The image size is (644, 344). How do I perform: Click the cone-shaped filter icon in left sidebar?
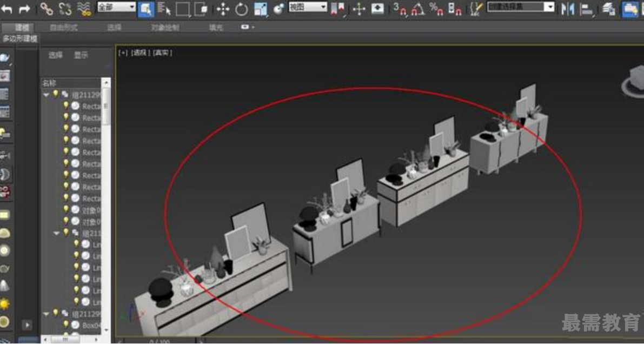(4, 286)
